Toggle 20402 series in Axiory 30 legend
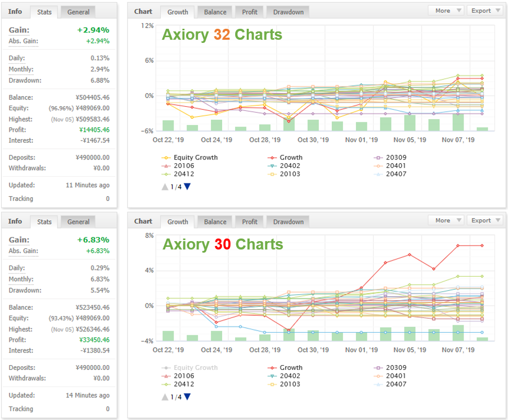Screen dimensions: 508x420 (284, 376)
